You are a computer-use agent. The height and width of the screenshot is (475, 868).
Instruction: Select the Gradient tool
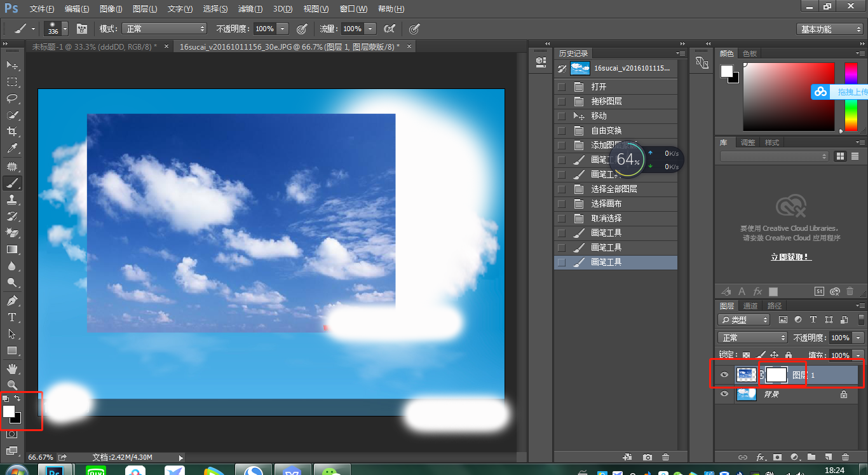pyautogui.click(x=12, y=250)
